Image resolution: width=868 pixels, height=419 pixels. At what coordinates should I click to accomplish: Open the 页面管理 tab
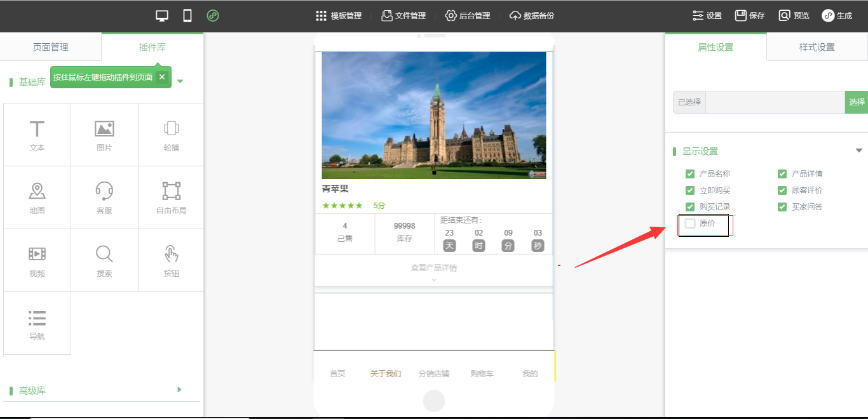pos(50,47)
